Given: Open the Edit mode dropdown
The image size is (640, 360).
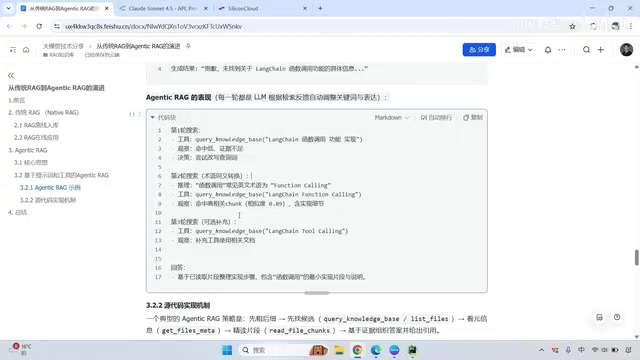Looking at the screenshot, I should [518, 50].
